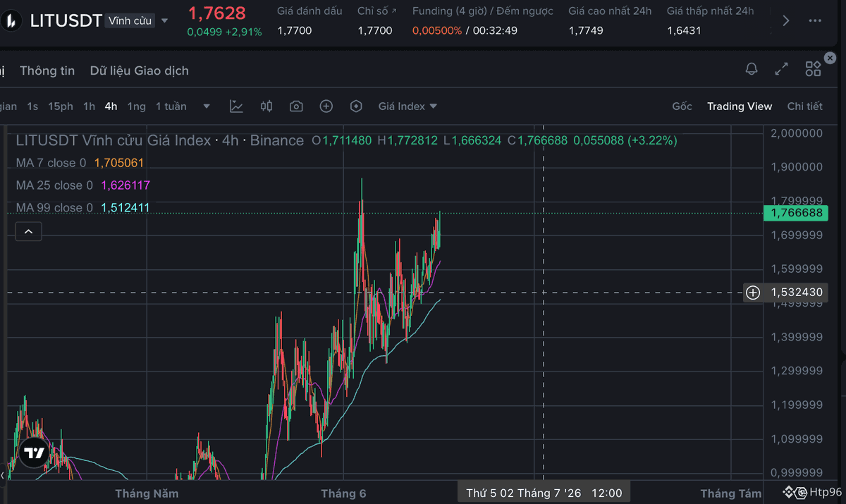Expand more timeframes dropdown arrow
This screenshot has width=846, height=504.
click(207, 106)
